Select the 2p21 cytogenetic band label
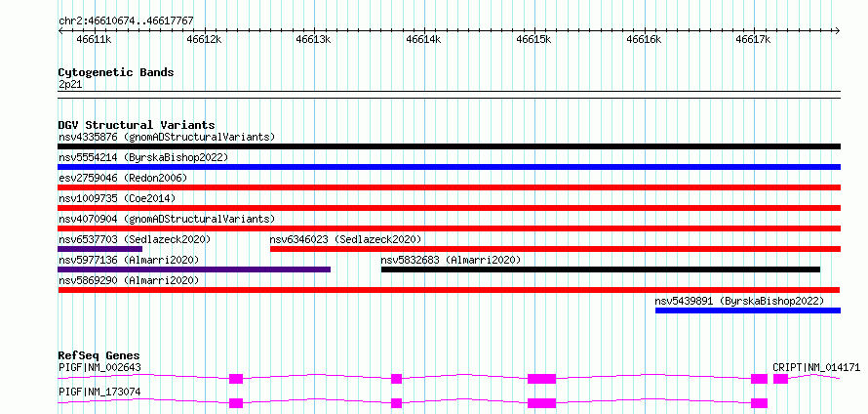 pyautogui.click(x=70, y=84)
